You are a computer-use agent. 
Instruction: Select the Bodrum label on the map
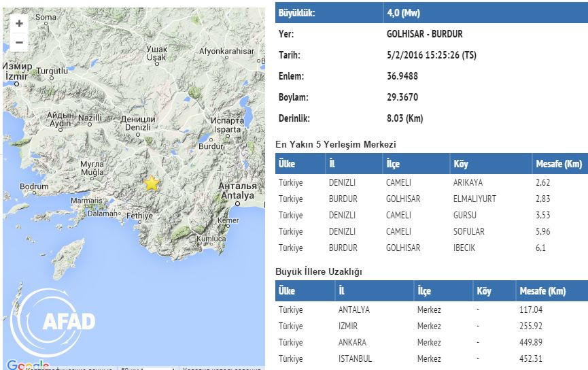click(34, 186)
